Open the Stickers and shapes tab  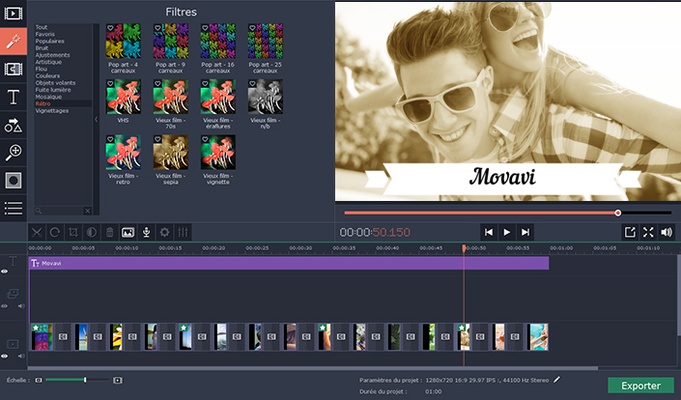click(x=13, y=125)
